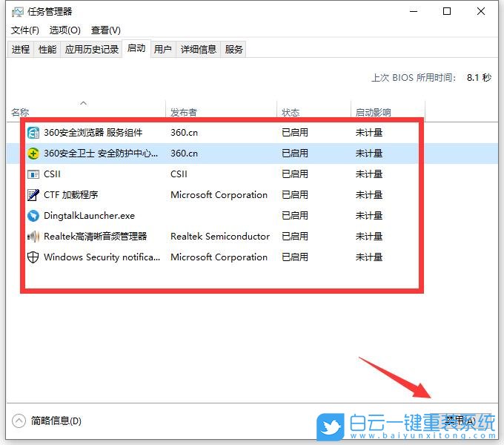The height and width of the screenshot is (445, 504).
Task: Switch to the 详细信息 tab
Action: (199, 49)
